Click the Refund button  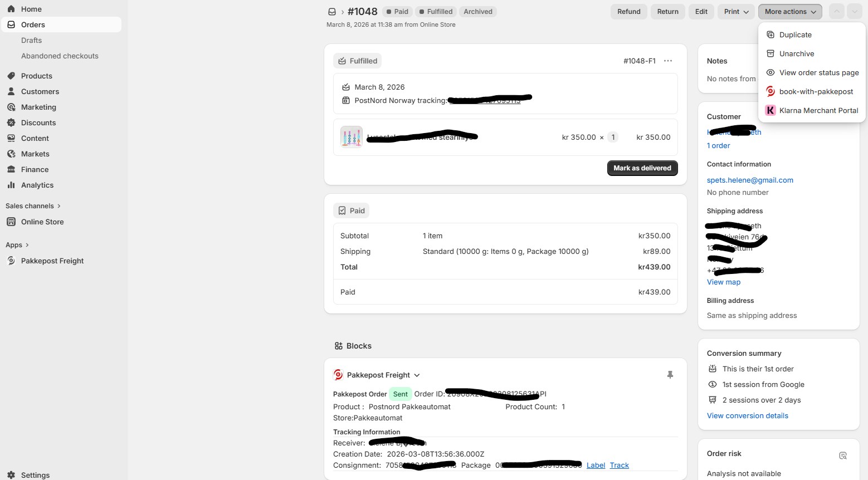pos(629,12)
